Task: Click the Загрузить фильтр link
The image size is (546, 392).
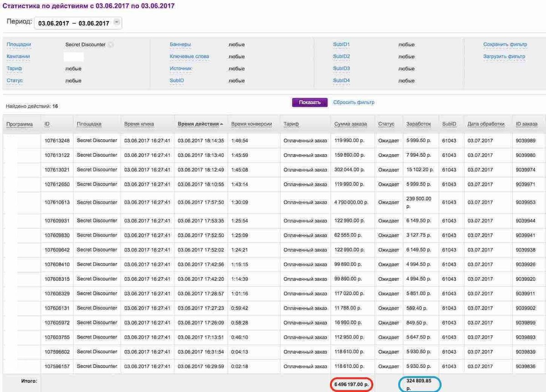Action: click(x=504, y=56)
